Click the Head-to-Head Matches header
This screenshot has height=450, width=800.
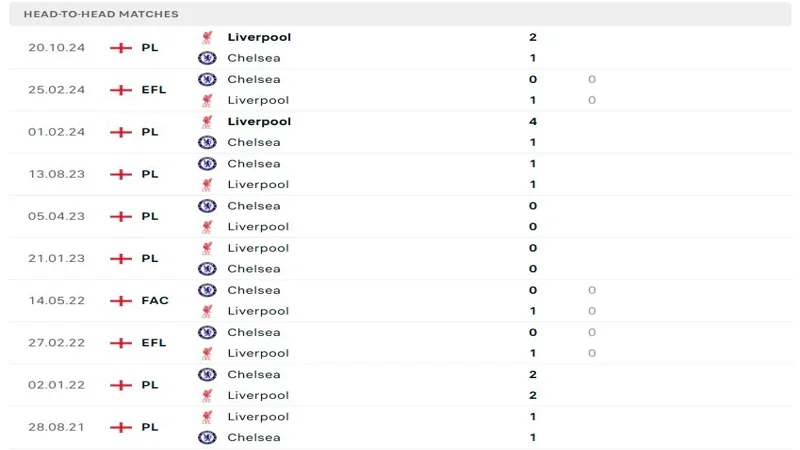point(101,14)
